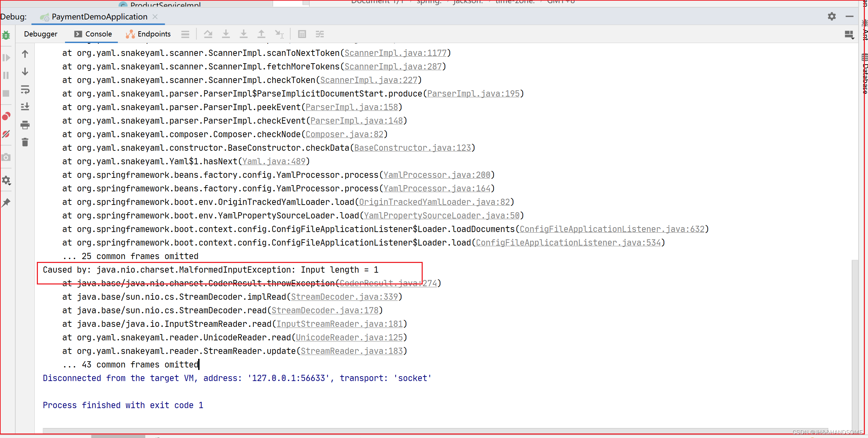Open the Database side panel

coord(865,74)
